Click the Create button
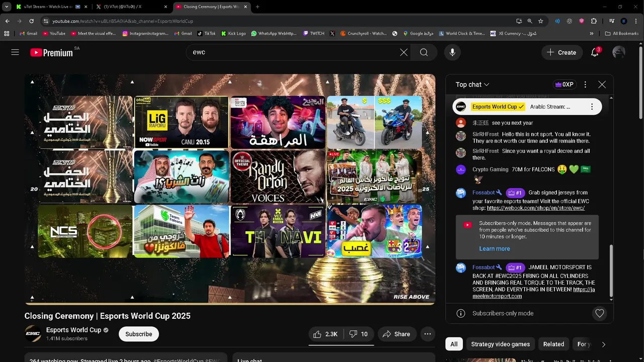Viewport: 644px width, 362px height. [561, 52]
